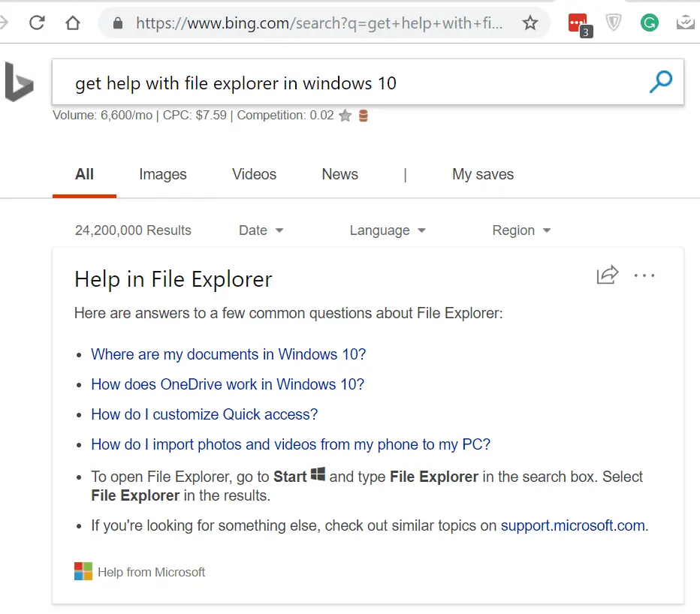700x614 pixels.
Task: Click the 'Help in File Explorer' heading
Action: [x=173, y=280]
